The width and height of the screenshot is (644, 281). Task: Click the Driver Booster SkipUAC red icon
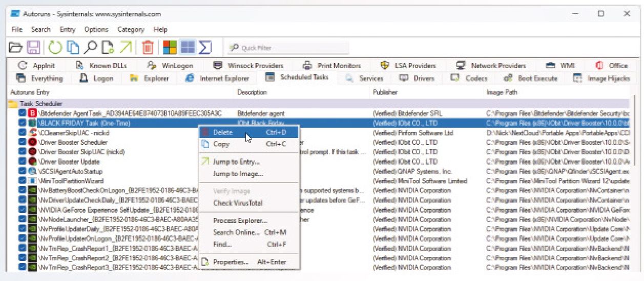tap(32, 152)
